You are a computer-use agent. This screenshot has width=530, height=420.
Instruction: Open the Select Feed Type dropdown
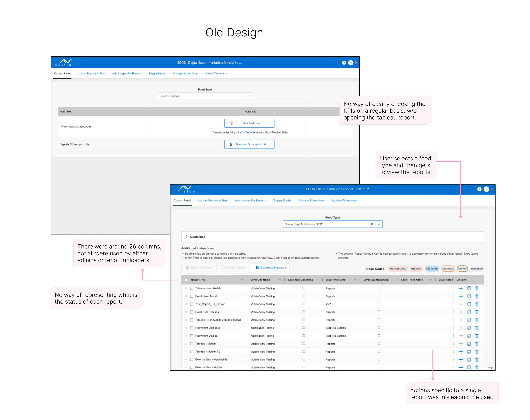tap(205, 96)
